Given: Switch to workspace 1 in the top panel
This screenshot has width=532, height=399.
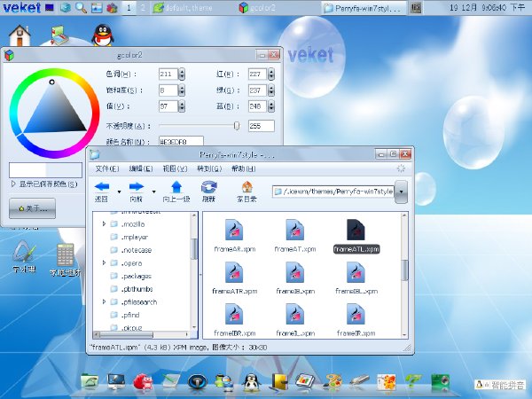Looking at the screenshot, I should (129, 7).
